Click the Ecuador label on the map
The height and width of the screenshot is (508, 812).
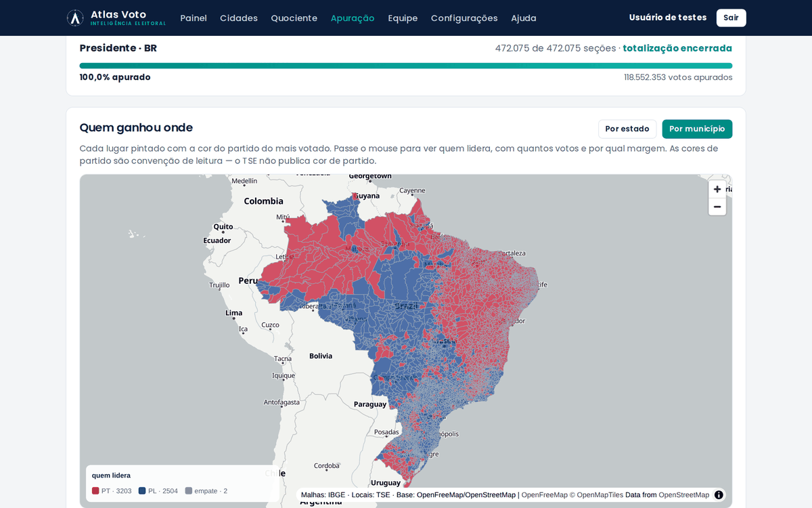(x=217, y=240)
